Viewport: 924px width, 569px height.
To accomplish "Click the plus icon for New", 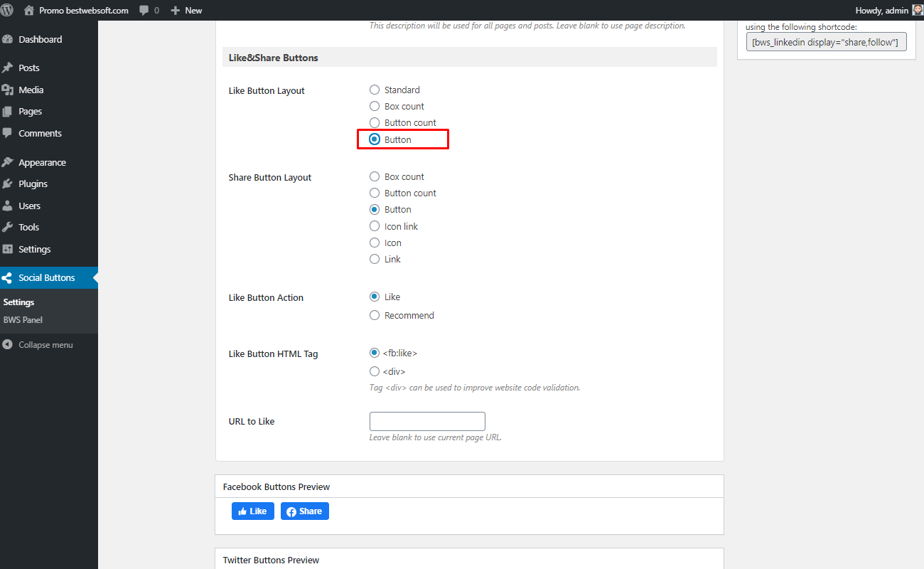I will click(x=176, y=11).
